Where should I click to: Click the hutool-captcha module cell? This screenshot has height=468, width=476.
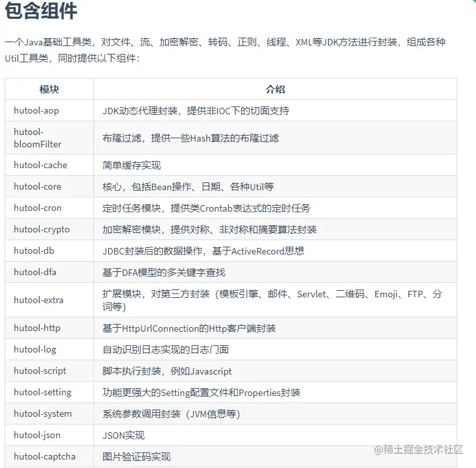49,456
